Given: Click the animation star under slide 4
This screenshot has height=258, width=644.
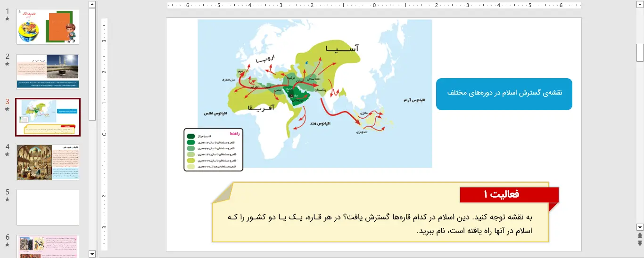Looking at the screenshot, I should click(7, 154).
